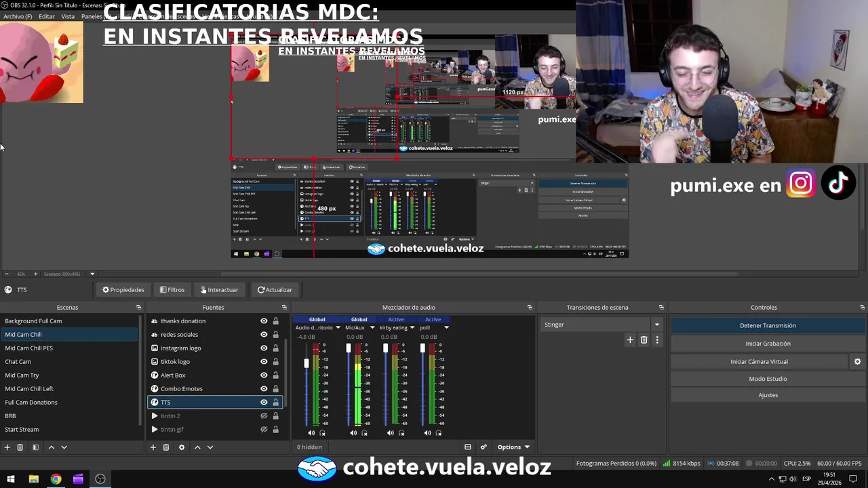Add a new source in Fuentes
The height and width of the screenshot is (488, 868).
(x=153, y=447)
